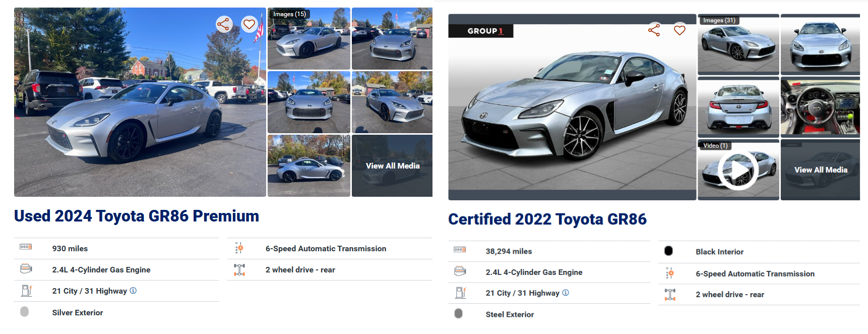Click the engine icon in 2024 GR86 specs
This screenshot has width=868, height=334.
[x=26, y=269]
